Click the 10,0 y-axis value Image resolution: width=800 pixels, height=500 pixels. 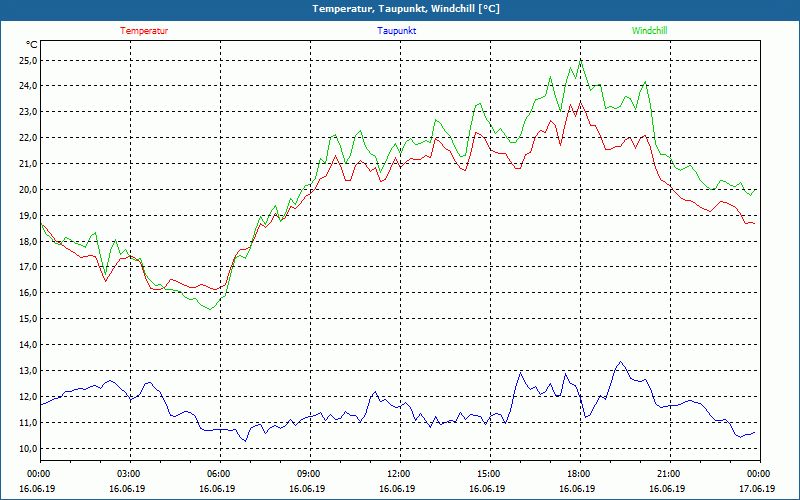pos(29,448)
